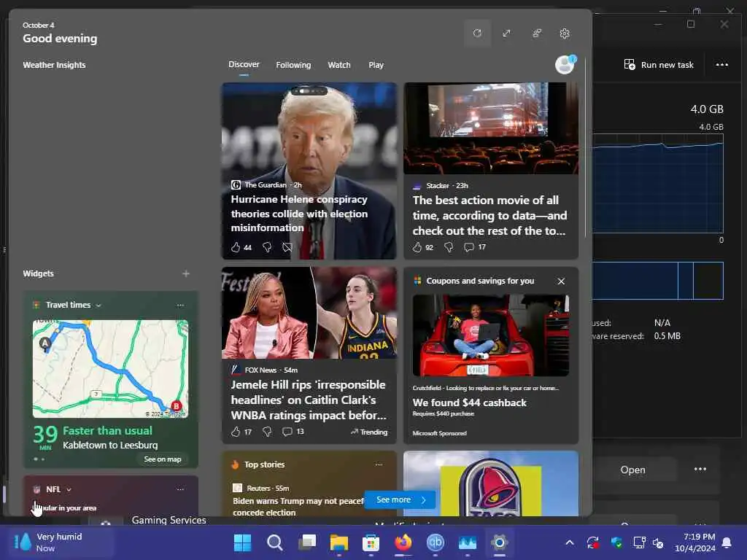Open notification bell in system tray
Viewport: 747px width, 560px height.
(x=727, y=542)
